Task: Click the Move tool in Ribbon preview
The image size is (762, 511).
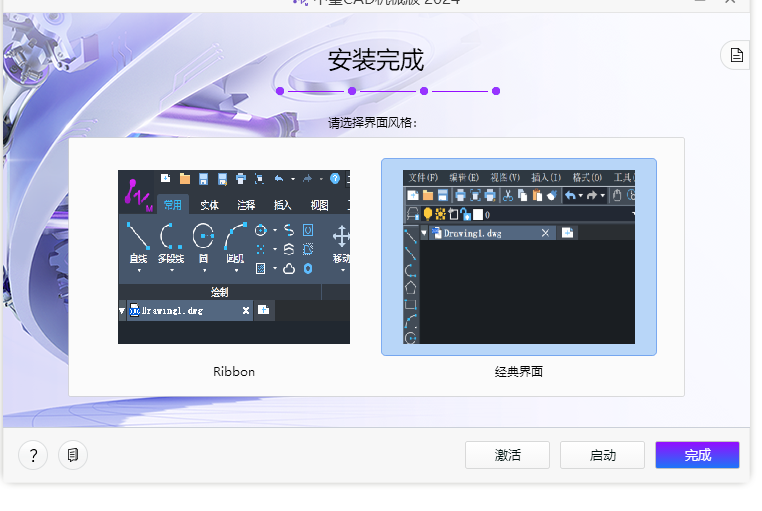Action: point(340,240)
